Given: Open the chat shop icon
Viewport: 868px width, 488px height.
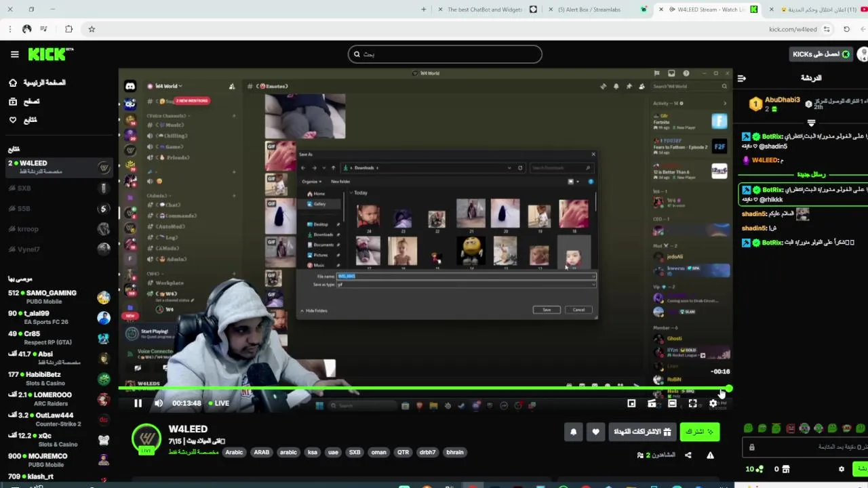Looking at the screenshot, I should click(x=786, y=469).
